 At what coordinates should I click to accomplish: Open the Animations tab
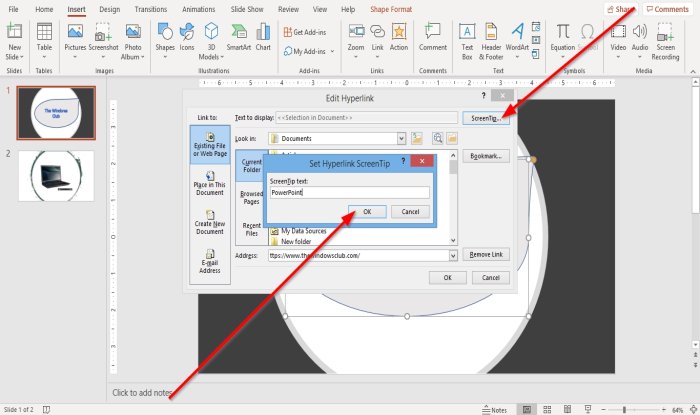pyautogui.click(x=199, y=9)
